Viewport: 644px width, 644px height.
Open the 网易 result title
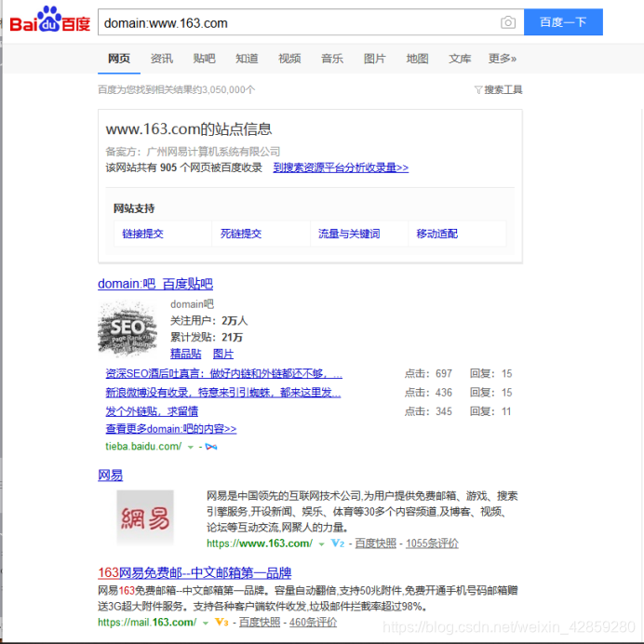(110, 476)
